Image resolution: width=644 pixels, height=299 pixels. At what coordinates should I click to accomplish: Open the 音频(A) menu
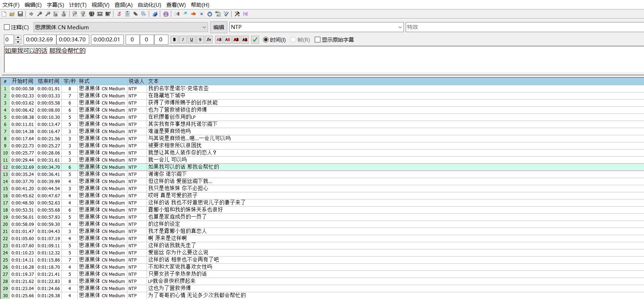click(x=123, y=5)
